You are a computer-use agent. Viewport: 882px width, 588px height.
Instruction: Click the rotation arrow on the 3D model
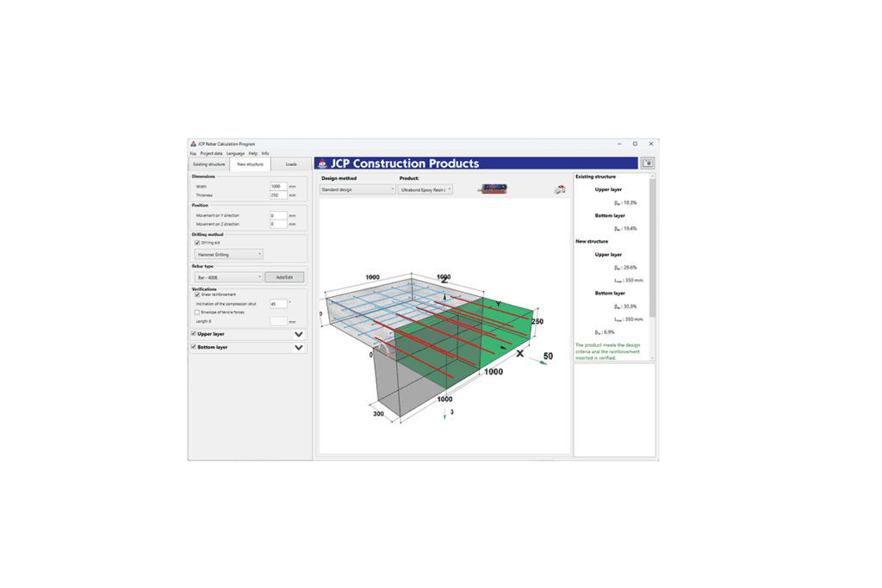point(386,350)
